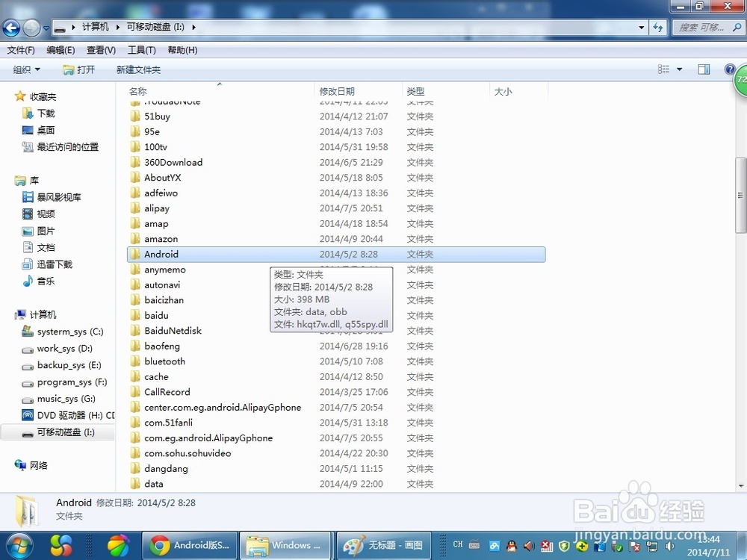Select the alipay folder icon
This screenshot has height=560, width=747.
click(135, 208)
